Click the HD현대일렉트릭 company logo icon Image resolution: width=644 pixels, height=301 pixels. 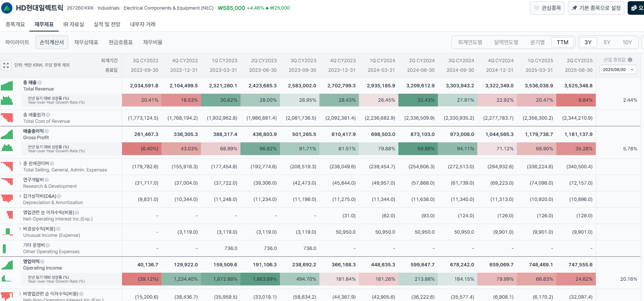7,8
